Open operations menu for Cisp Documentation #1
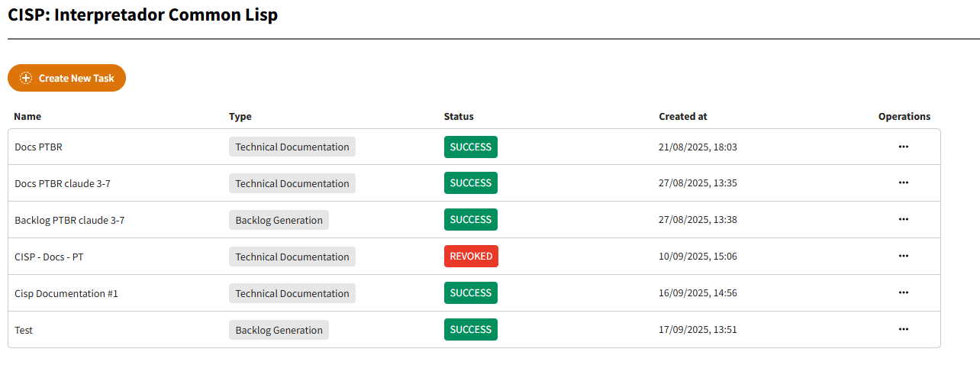Screen dimensions: 980x365 [904, 293]
